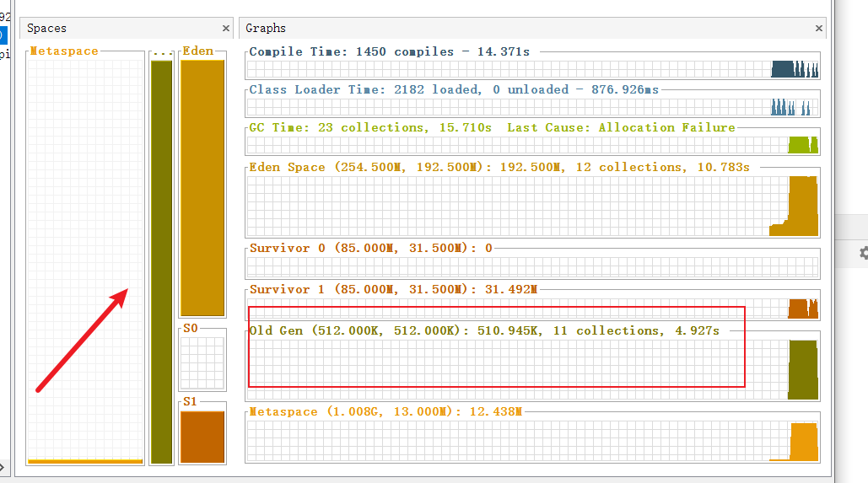Click the Old Gen history graph
Screen dimensions: 868x483
[x=531, y=369]
